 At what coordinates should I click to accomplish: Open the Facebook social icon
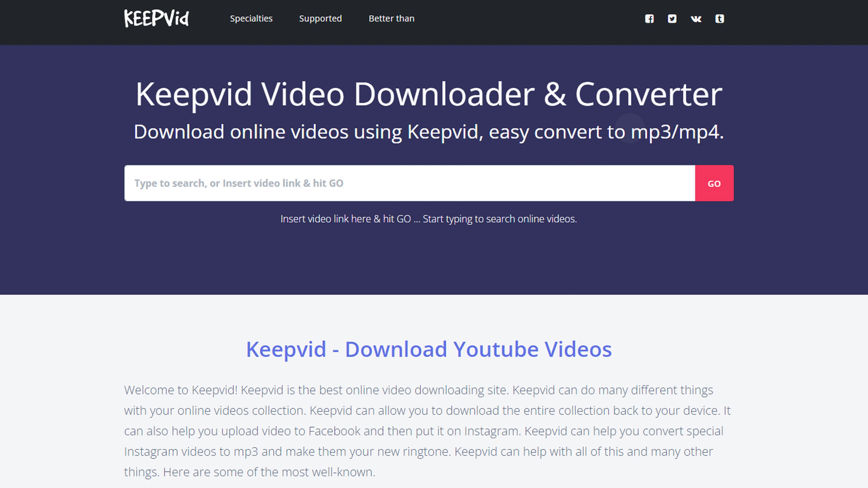649,19
